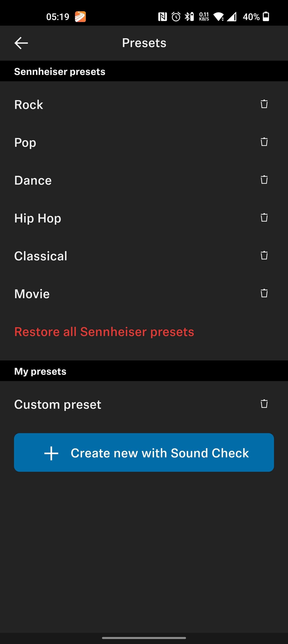288x644 pixels.
Task: Select the Rock preset
Action: point(29,105)
